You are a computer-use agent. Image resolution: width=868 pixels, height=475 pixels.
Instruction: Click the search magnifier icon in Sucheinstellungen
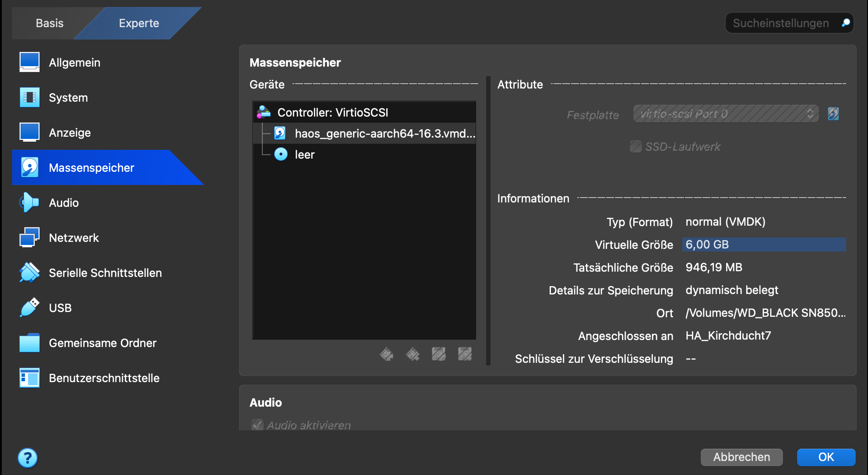[846, 23]
